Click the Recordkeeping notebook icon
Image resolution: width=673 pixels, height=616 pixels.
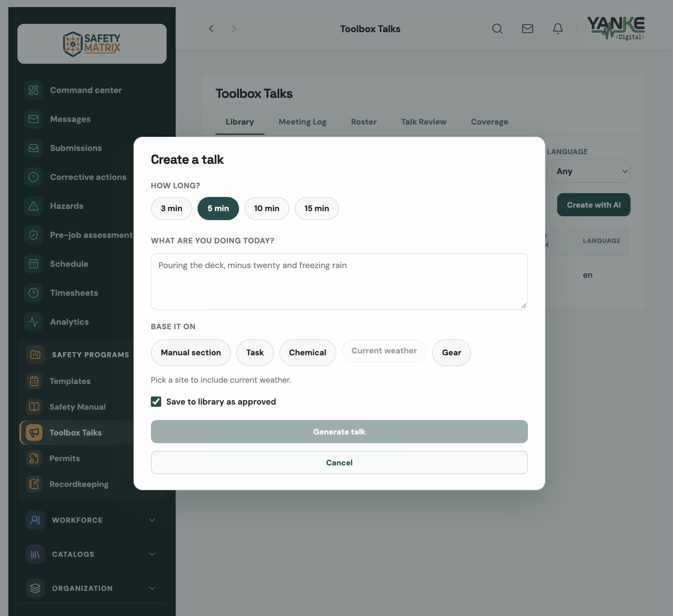click(x=34, y=484)
